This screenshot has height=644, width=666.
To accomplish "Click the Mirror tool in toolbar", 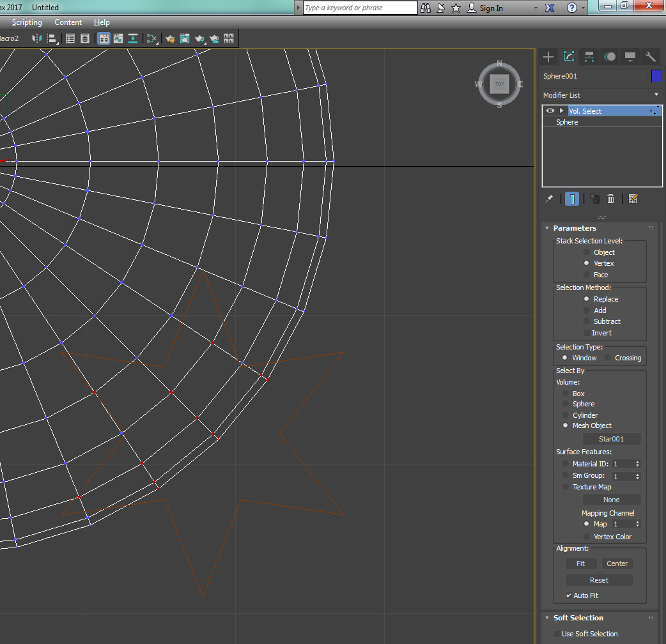I will (36, 38).
